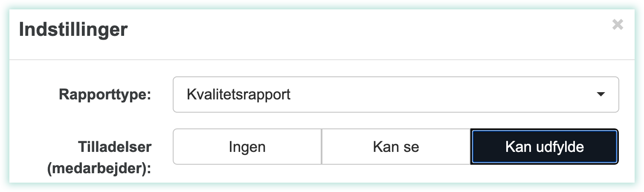The height and width of the screenshot is (192, 644).
Task: Click the Kvalitetsrapport selected value text
Action: 238,95
